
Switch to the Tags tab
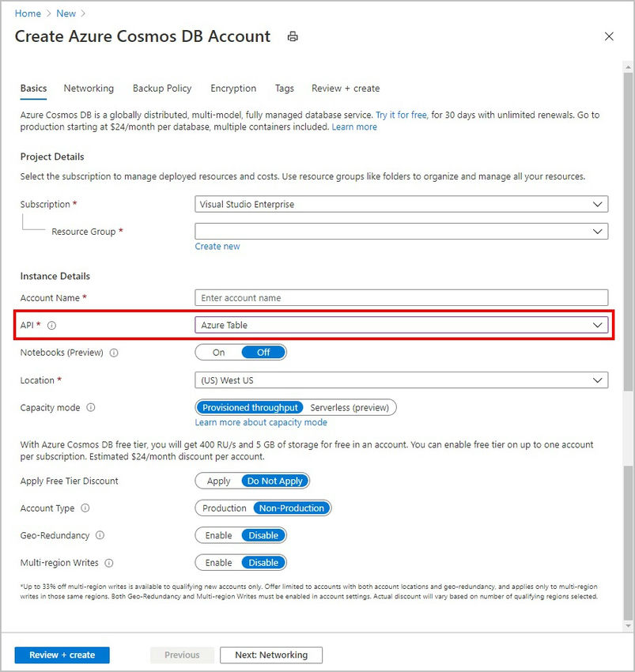[285, 89]
